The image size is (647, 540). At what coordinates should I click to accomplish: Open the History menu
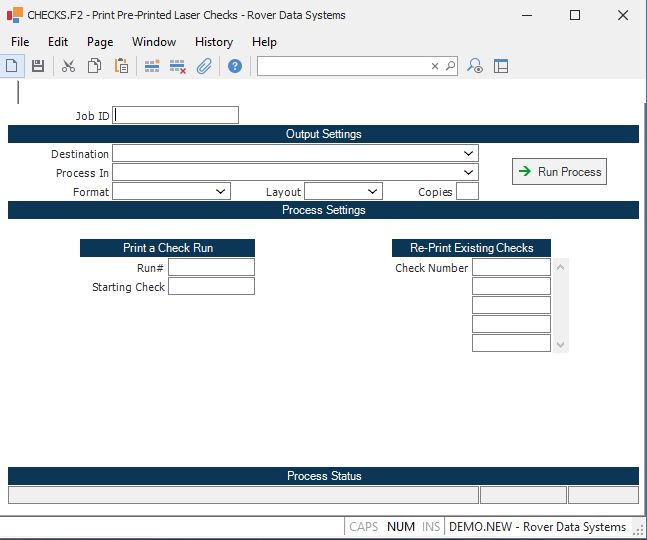click(x=214, y=42)
